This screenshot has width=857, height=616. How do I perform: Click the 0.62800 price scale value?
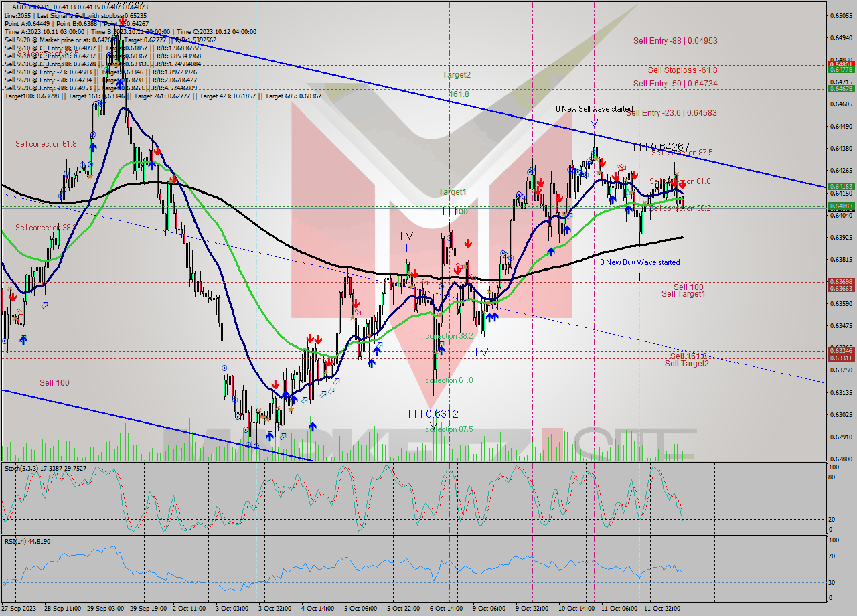tap(841, 459)
